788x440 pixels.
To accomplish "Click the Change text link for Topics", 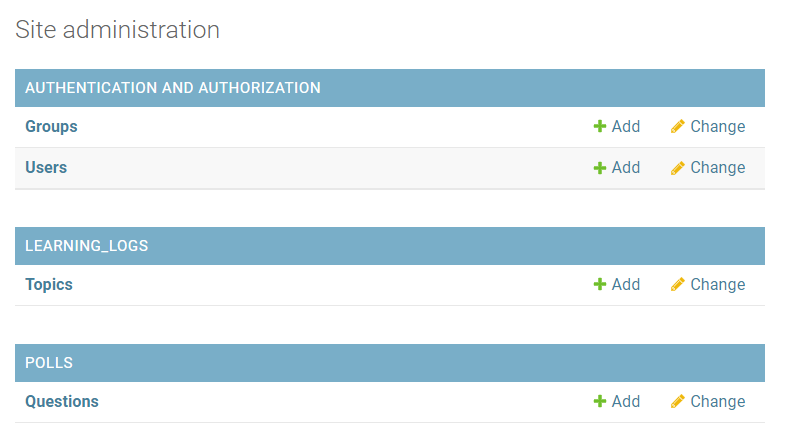I will tap(718, 285).
